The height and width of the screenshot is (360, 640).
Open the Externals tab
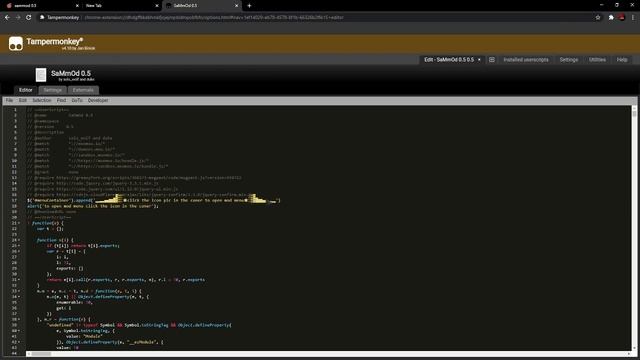pos(83,90)
